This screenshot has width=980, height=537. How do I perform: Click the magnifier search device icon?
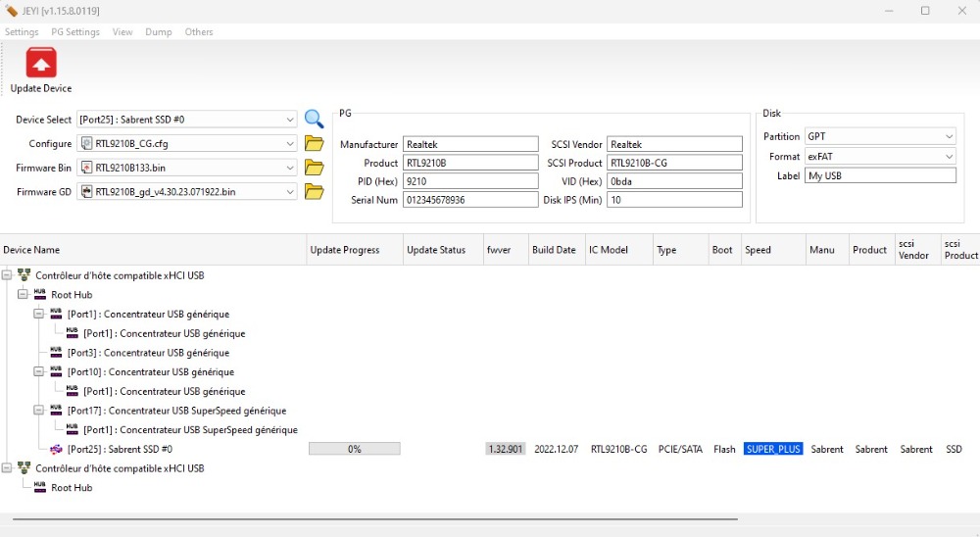pos(314,120)
